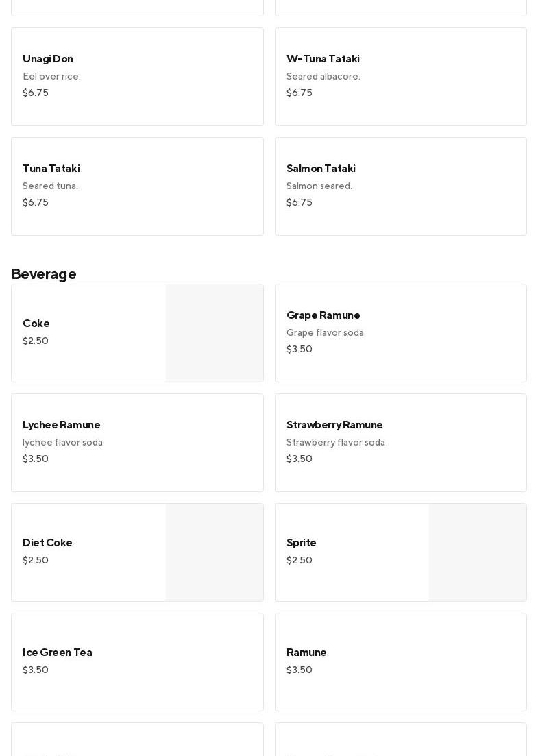Click the "Seared albacore." description text

click(323, 77)
